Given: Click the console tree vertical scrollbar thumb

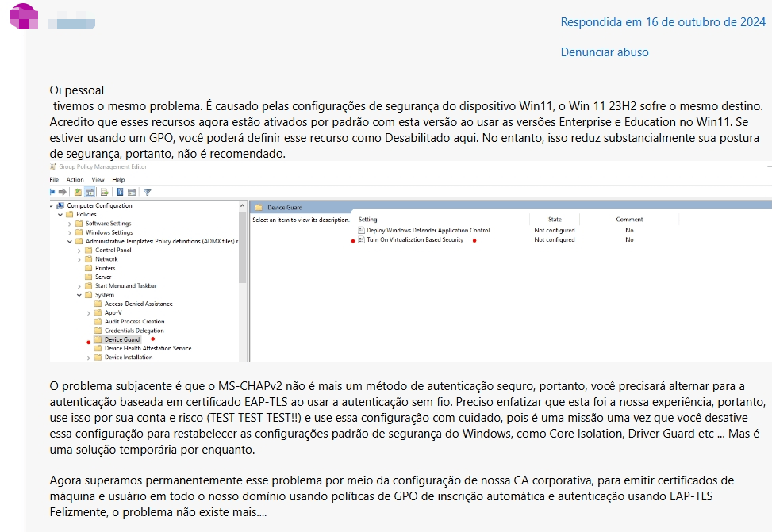Looking at the screenshot, I should point(242,247).
